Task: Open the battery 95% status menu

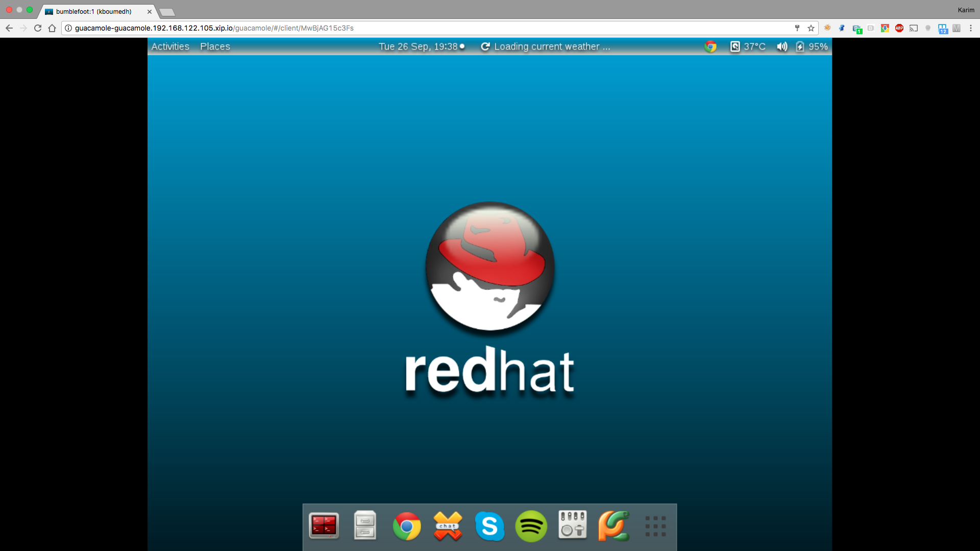Action: (x=812, y=46)
